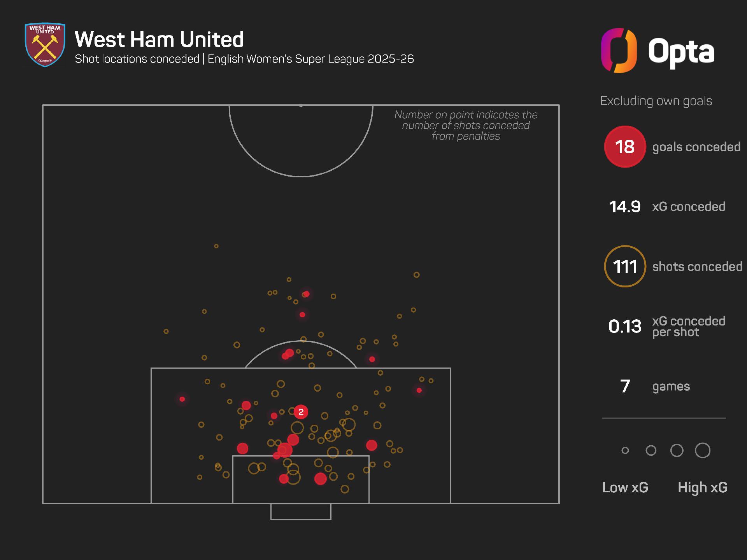Screen dimensions: 747x560
Task: Click the goals conceded label text
Action: pos(696,147)
